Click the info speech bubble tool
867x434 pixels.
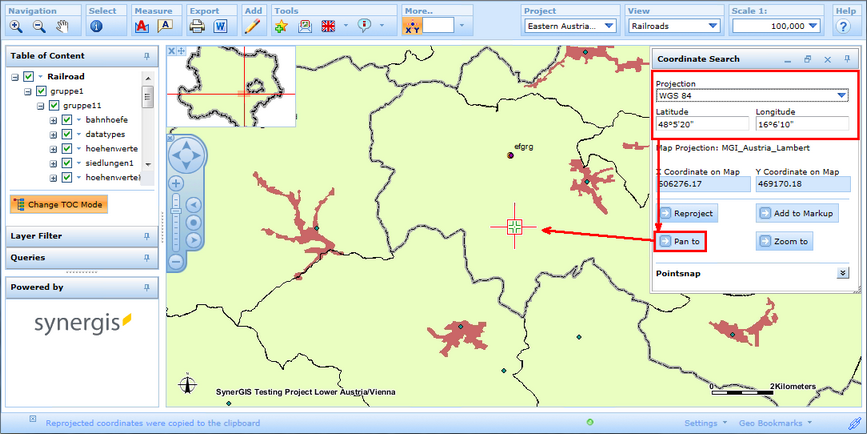(x=364, y=25)
